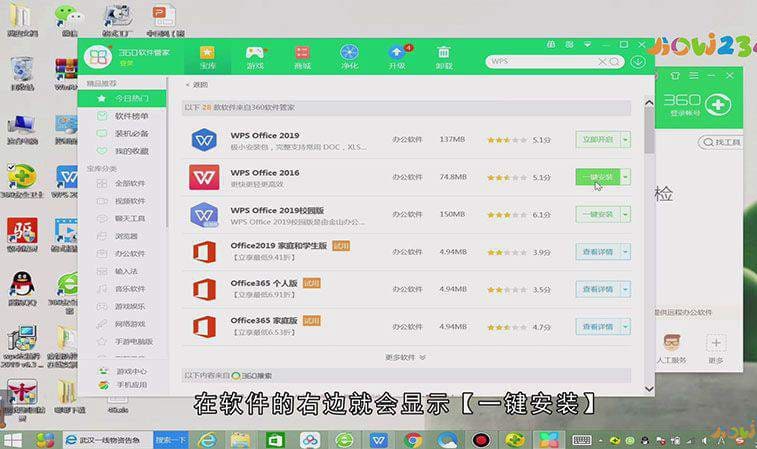Image resolution: width=757 pixels, height=449 pixels.
Task: Click 登录帐号 plus icon in 360 window
Action: pos(717,105)
